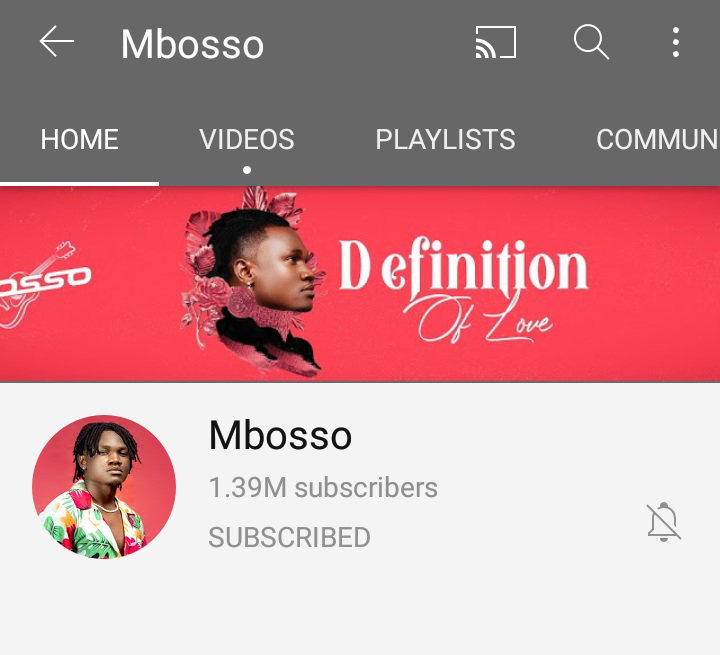Screen dimensions: 720x655
Task: Open the COMMUNITY tab
Action: pyautogui.click(x=658, y=139)
